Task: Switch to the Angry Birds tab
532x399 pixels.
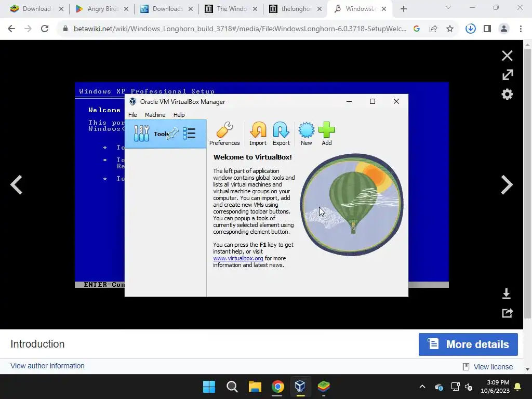Action: point(102,9)
